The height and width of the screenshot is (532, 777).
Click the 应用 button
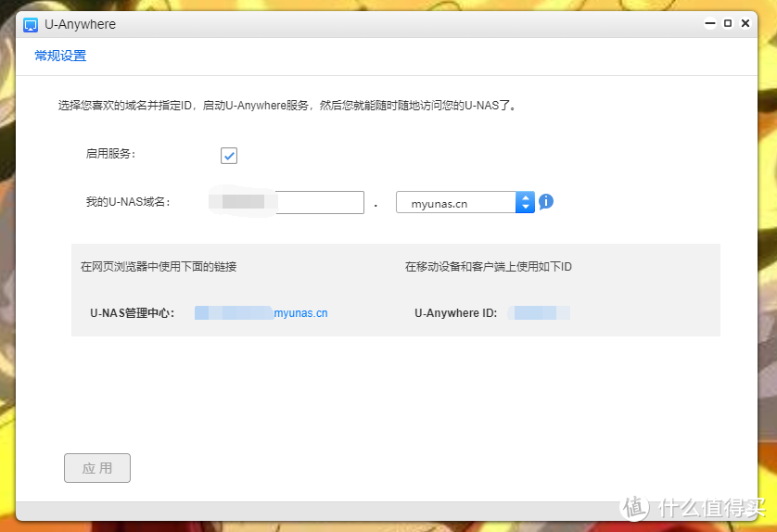point(97,468)
